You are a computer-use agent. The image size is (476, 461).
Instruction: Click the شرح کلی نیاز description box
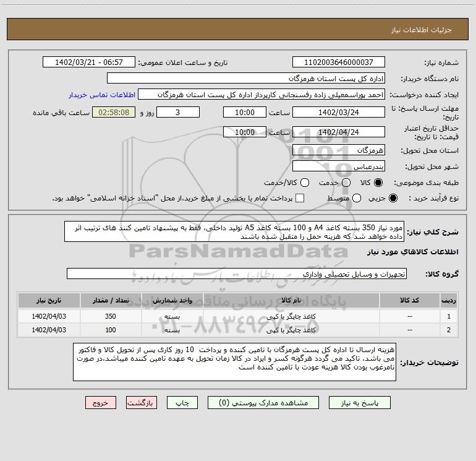(234, 231)
